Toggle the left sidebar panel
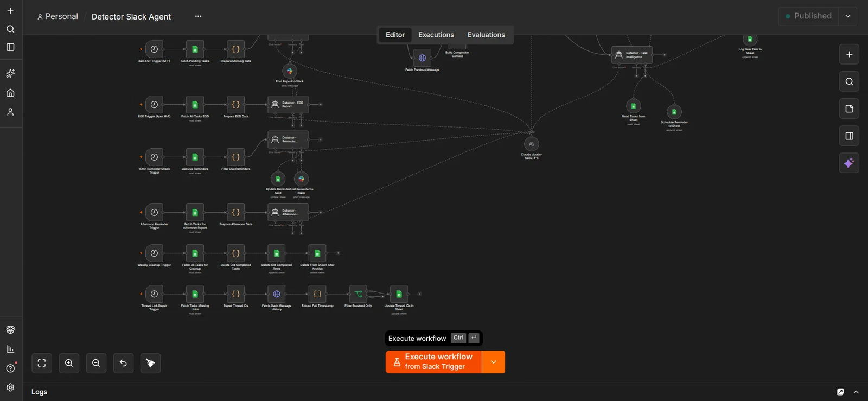This screenshot has height=401, width=868. click(x=10, y=47)
